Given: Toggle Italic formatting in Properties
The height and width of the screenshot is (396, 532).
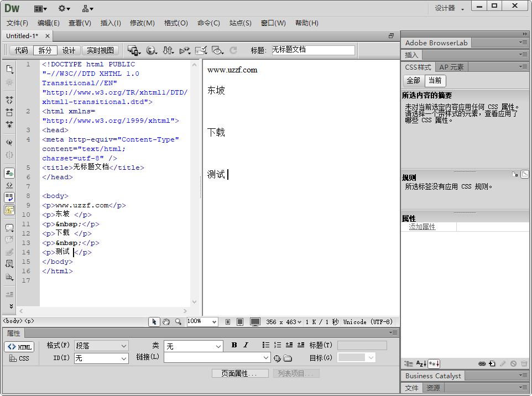Looking at the screenshot, I should (246, 345).
